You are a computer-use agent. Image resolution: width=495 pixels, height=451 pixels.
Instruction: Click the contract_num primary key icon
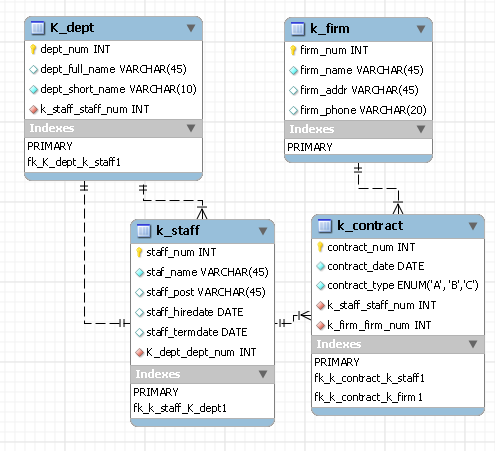pos(320,247)
